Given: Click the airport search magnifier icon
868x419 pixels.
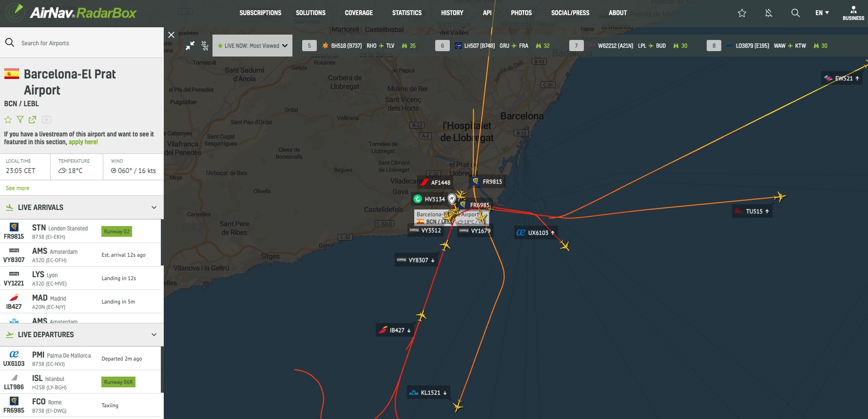Looking at the screenshot, I should pyautogui.click(x=10, y=43).
